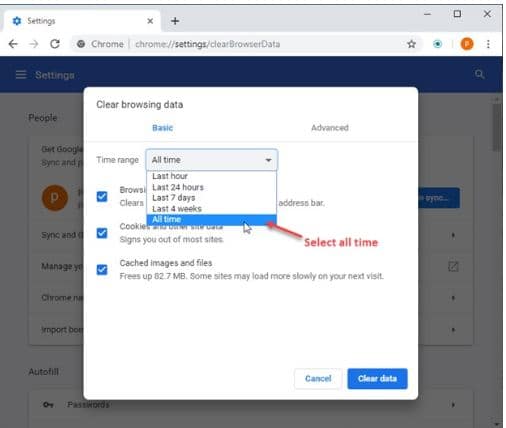Switch to the Advanced tab

pyautogui.click(x=330, y=128)
